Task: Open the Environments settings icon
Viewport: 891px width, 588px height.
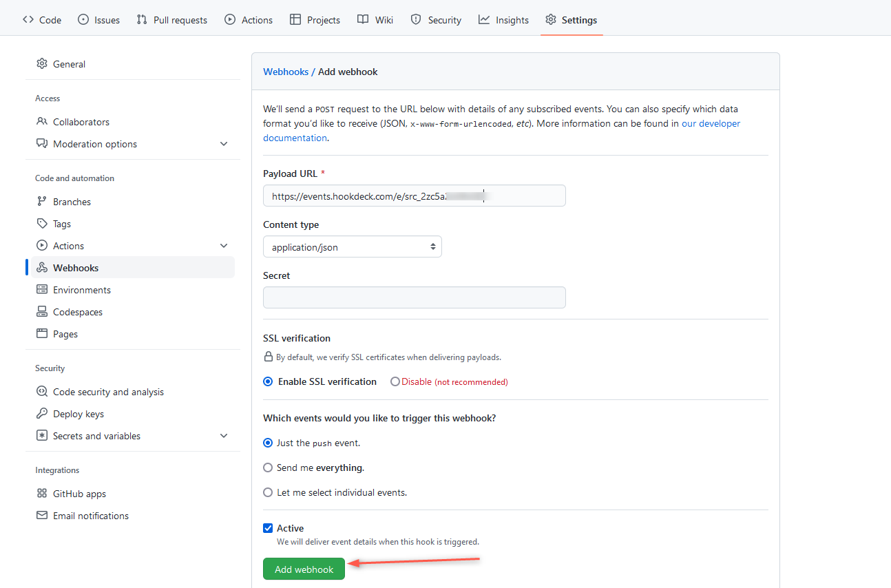Action: [43, 289]
